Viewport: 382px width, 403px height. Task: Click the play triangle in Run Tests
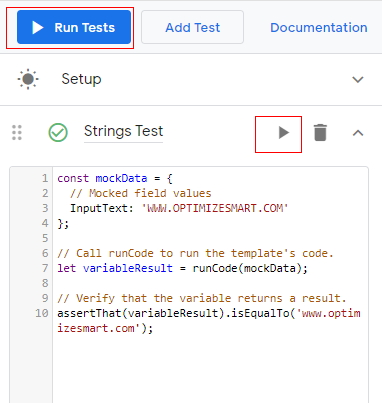pos(38,27)
